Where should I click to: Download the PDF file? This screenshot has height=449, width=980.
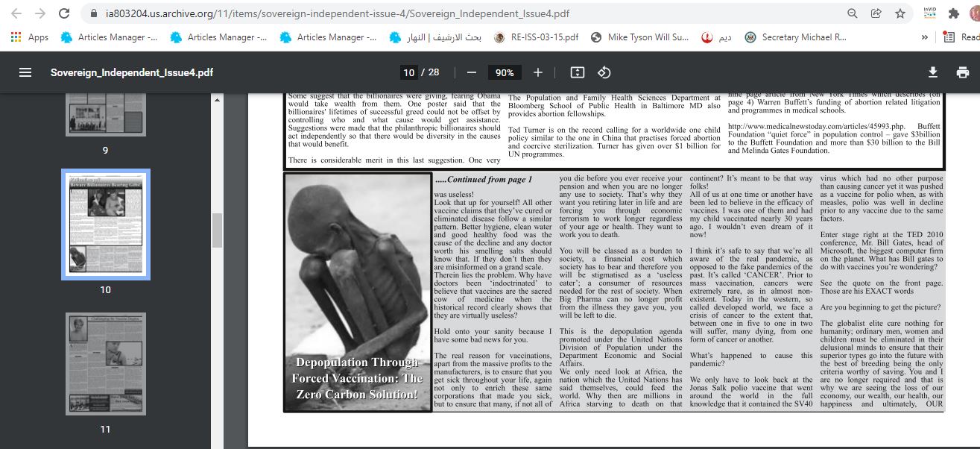[932, 72]
